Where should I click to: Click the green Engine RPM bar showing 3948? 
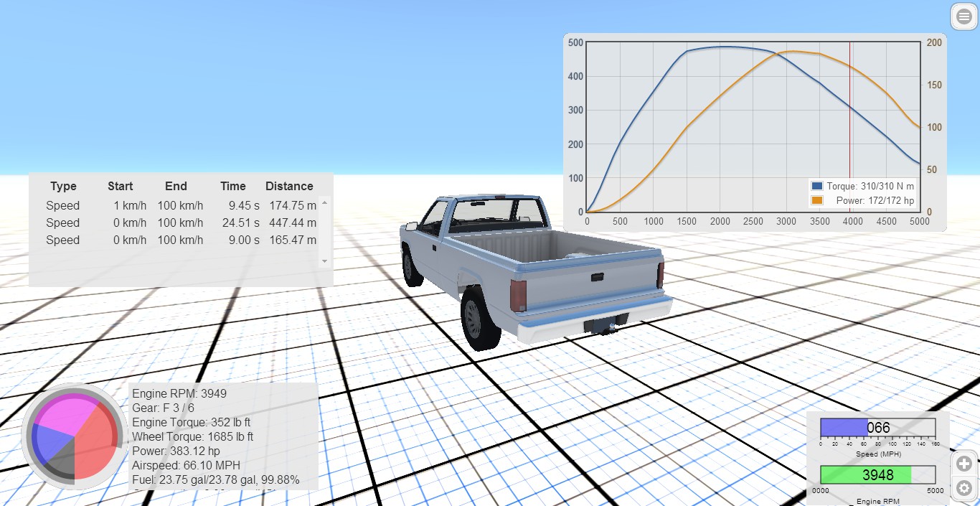click(878, 474)
